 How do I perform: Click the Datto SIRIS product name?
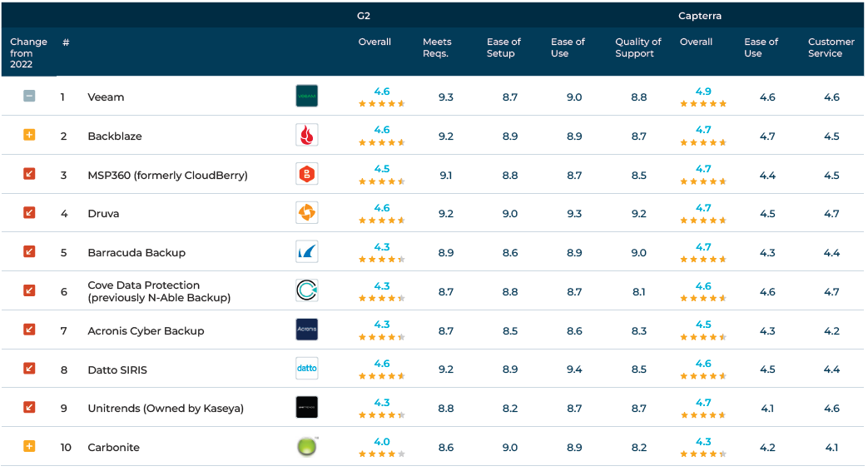(117, 369)
